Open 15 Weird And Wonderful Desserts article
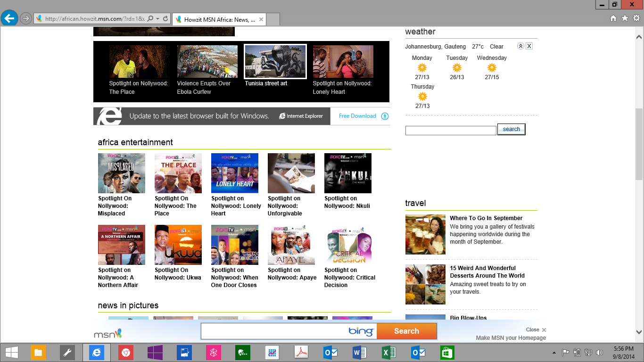Screen dimensions: 644x362 tap(487, 272)
